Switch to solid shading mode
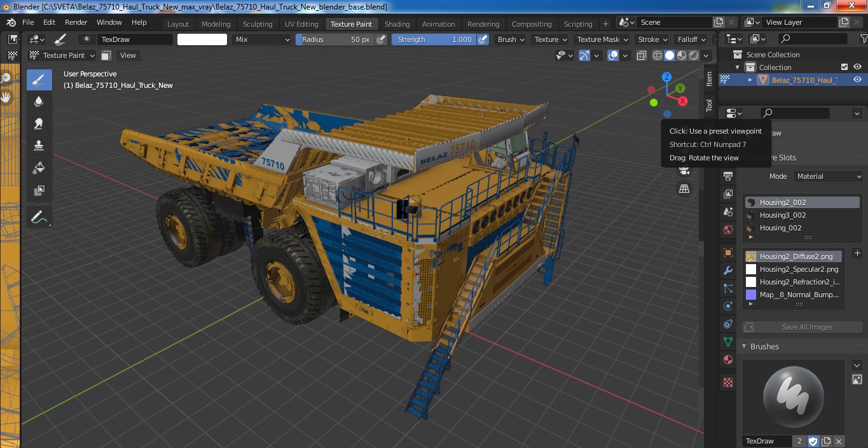 tap(670, 55)
